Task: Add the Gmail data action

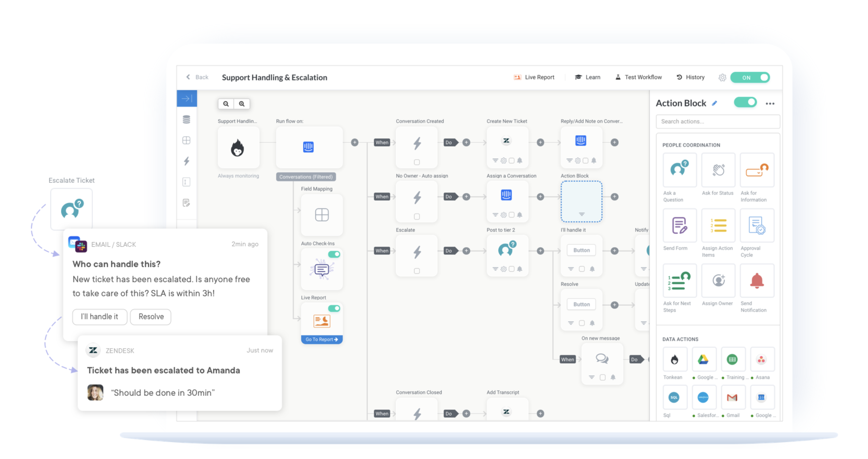Action: (732, 398)
